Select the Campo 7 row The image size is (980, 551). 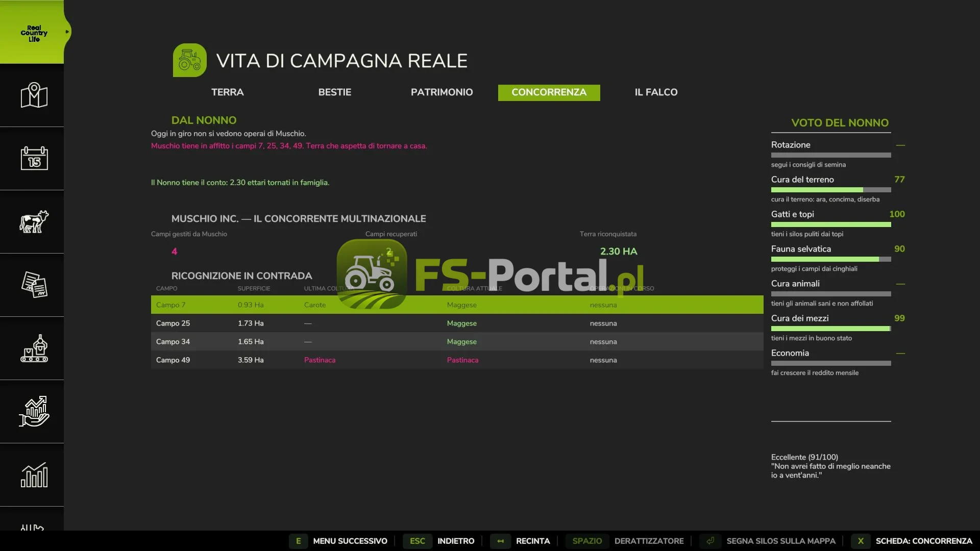coord(457,305)
